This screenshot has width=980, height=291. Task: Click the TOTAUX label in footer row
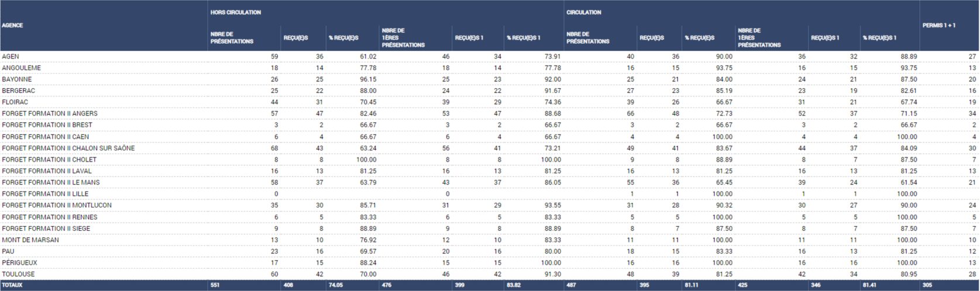11,286
